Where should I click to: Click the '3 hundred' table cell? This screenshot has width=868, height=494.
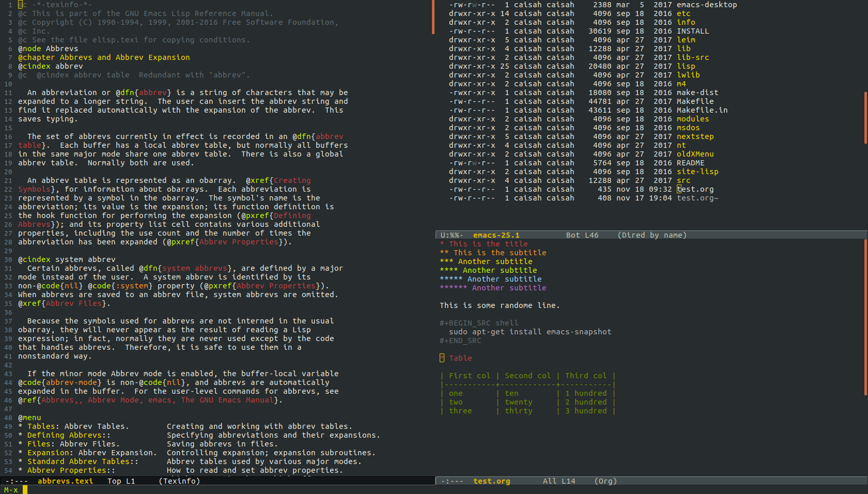point(586,411)
